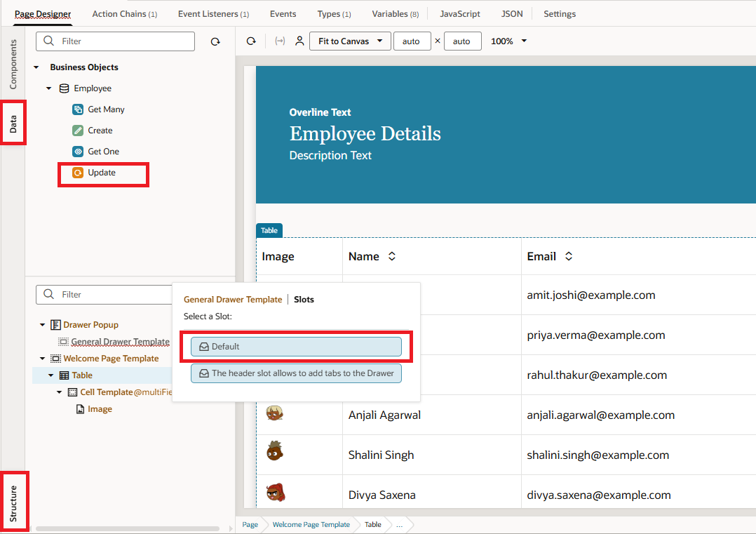Collapse the Employee business object node

click(49, 88)
